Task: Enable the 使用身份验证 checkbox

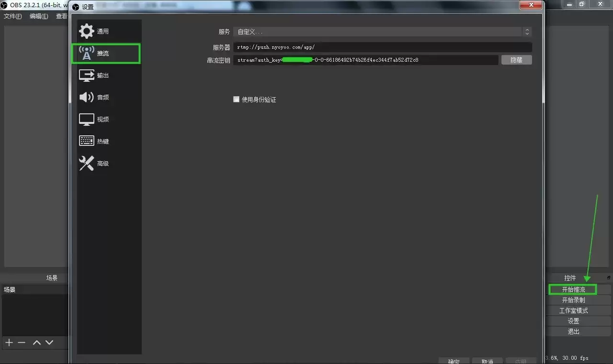Action: pos(236,99)
